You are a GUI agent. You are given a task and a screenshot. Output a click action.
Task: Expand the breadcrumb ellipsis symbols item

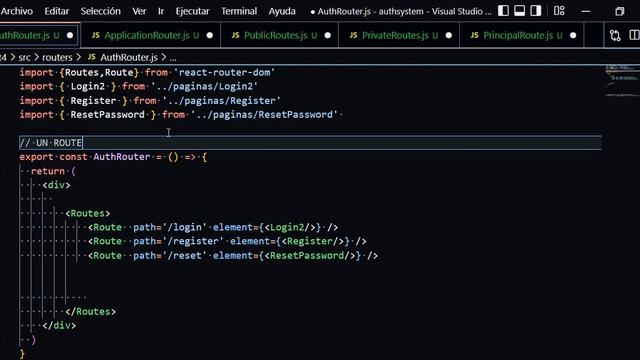pyautogui.click(x=173, y=58)
